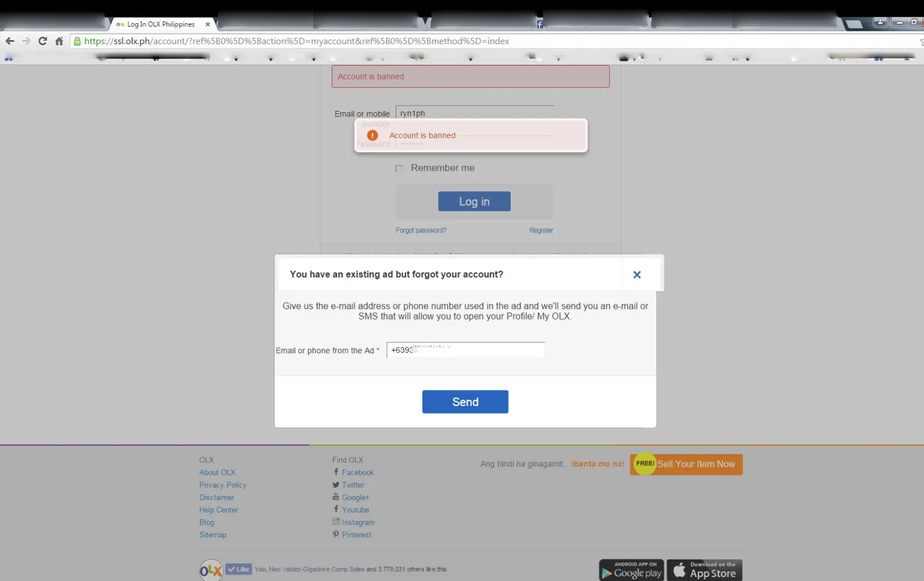The image size is (924, 581).
Task: Go back with the browser back arrow
Action: pos(10,41)
